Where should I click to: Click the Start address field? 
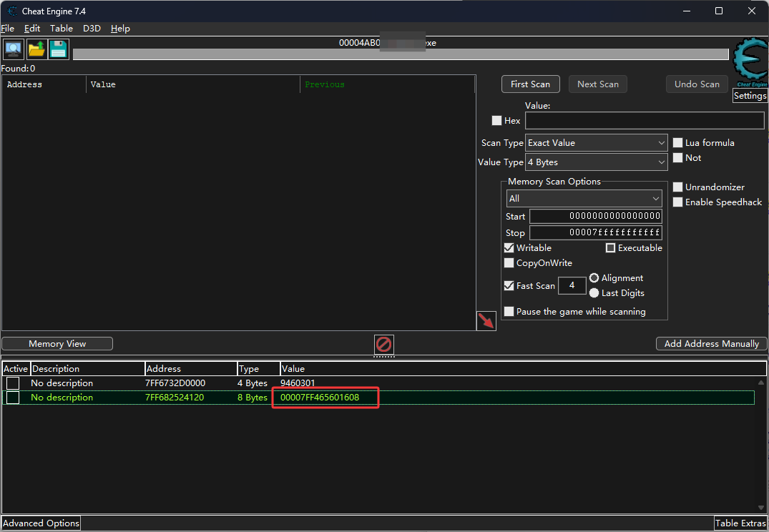pyautogui.click(x=596, y=216)
